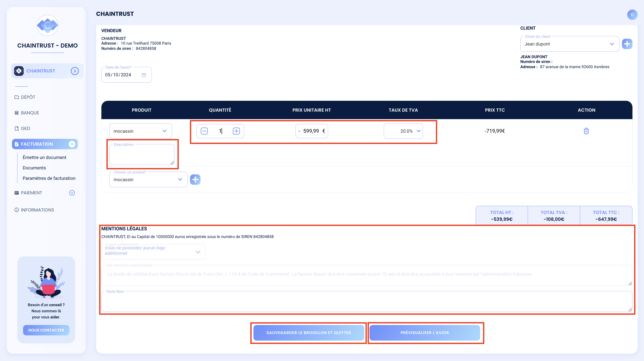Open the Logos additionnels dropdown

coord(153,252)
